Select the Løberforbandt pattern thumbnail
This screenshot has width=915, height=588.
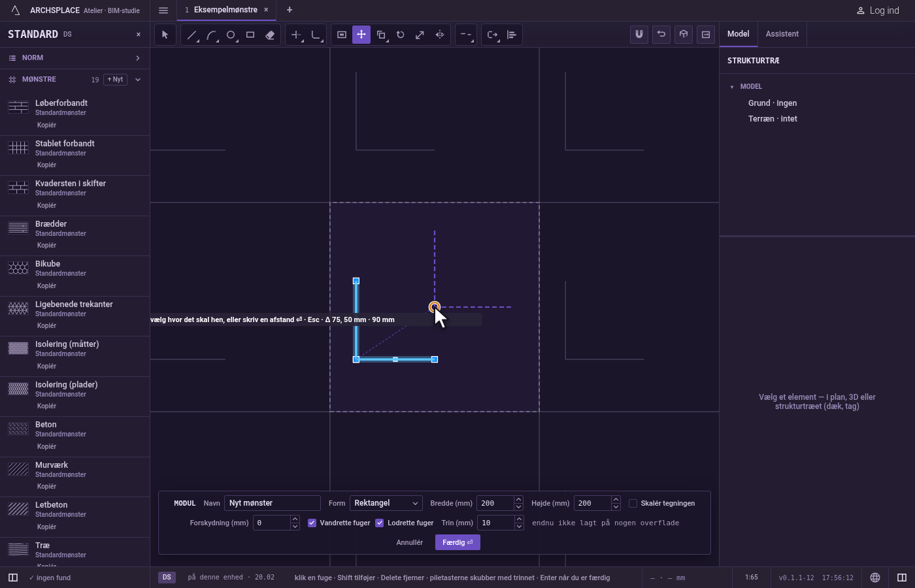(x=18, y=107)
